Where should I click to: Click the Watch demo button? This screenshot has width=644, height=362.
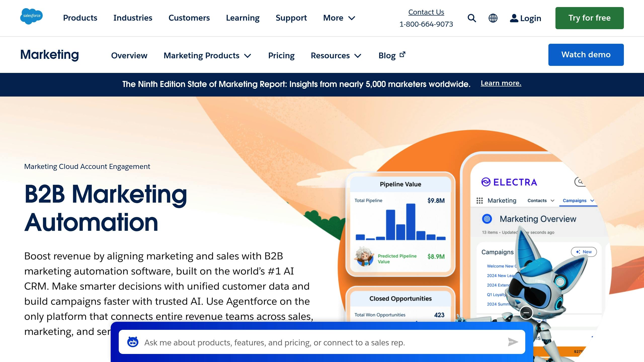[x=586, y=55]
